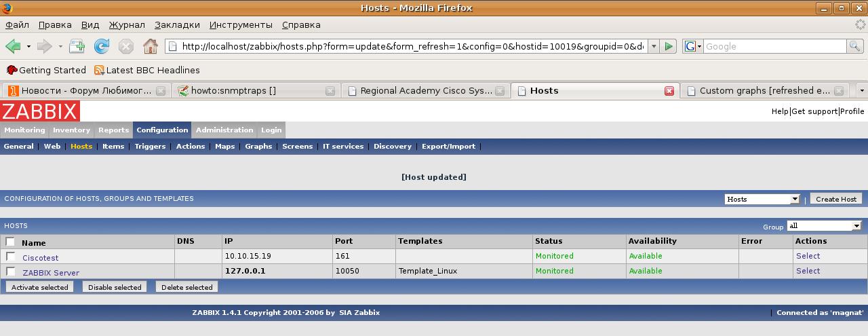Close the Новости Форум tab
The width and height of the screenshot is (868, 336).
pos(161,91)
